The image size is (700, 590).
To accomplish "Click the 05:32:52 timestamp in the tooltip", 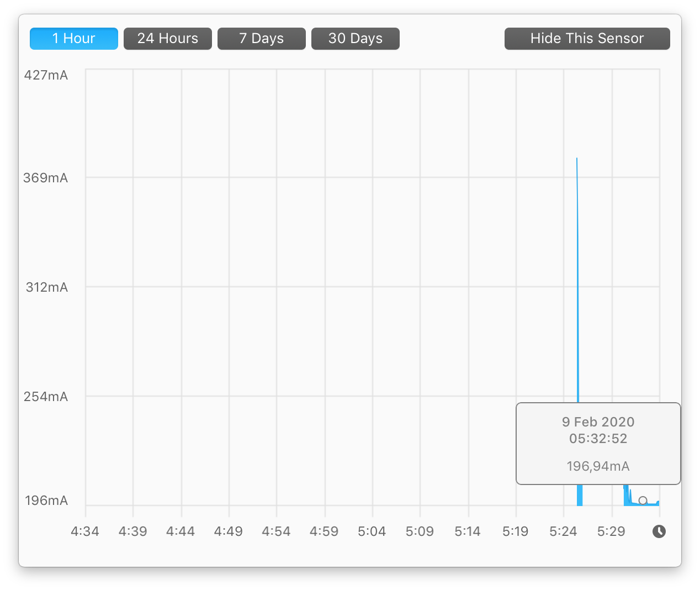I will 598,439.
